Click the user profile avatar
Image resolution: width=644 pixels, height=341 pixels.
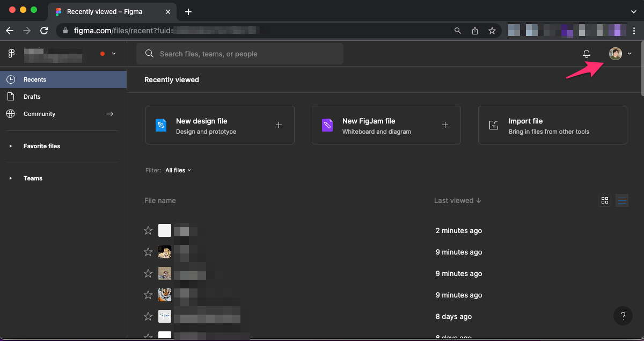(x=616, y=54)
